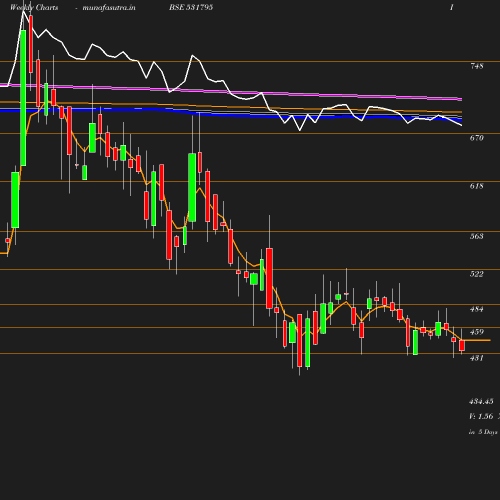
Task: Click the 434.45 closing price value
Action: click(x=481, y=401)
